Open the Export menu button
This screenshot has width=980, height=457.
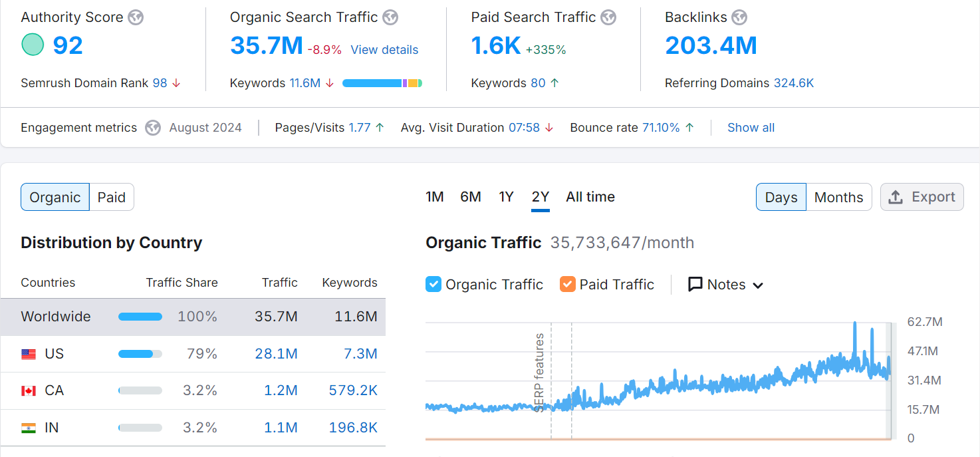(x=921, y=197)
